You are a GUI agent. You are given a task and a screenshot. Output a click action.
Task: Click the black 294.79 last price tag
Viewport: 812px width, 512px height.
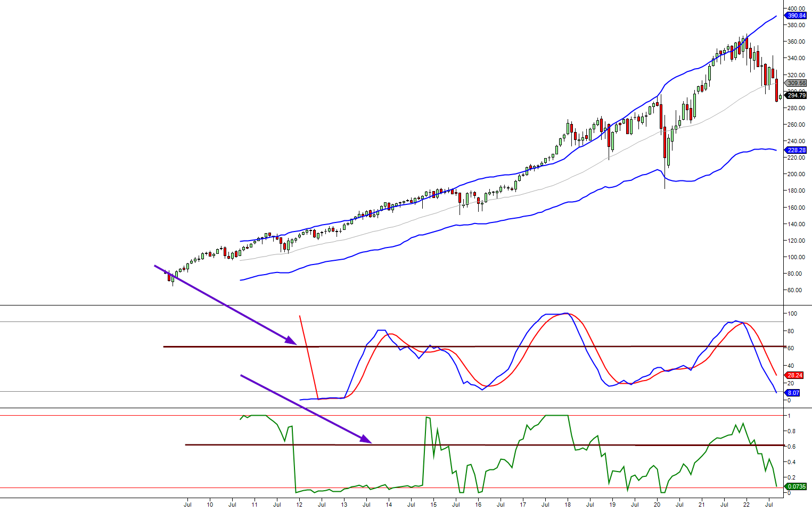point(797,96)
